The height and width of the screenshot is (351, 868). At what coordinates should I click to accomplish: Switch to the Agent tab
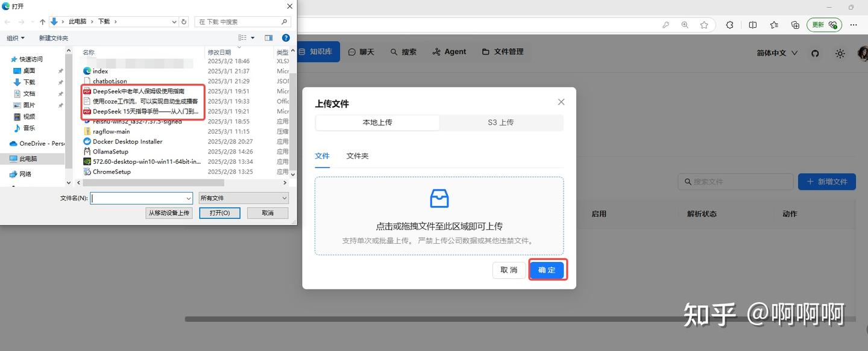450,52
